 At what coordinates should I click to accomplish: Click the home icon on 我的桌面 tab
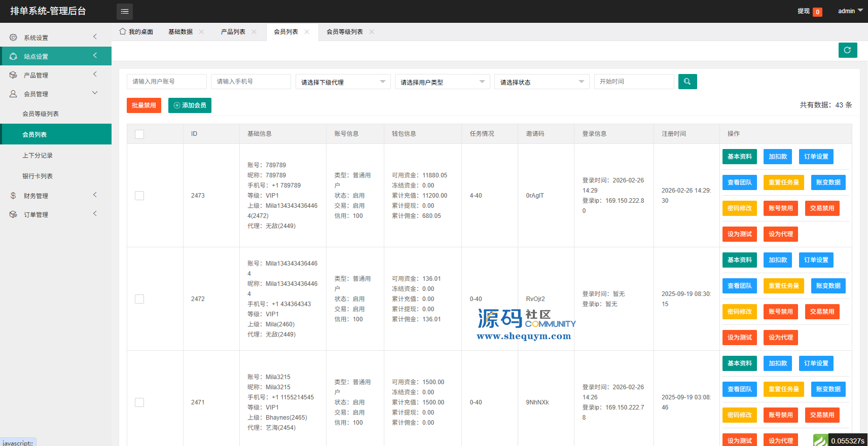123,31
